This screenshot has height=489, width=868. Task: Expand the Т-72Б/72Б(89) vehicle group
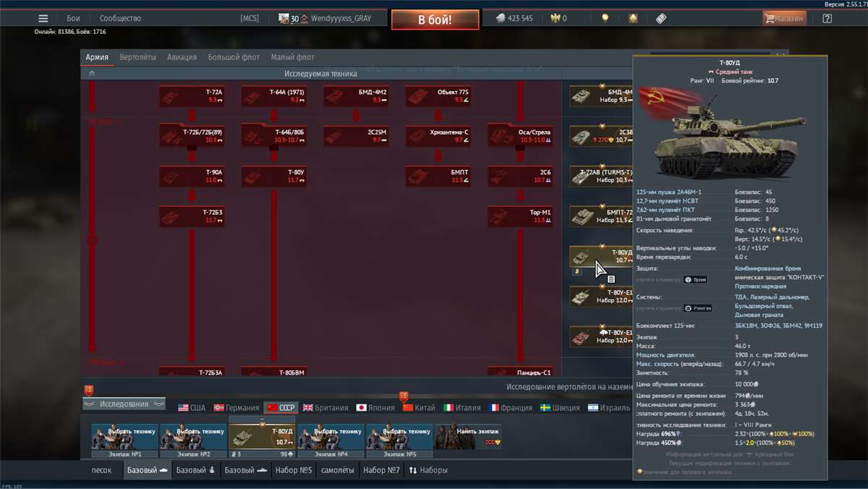[x=192, y=135]
